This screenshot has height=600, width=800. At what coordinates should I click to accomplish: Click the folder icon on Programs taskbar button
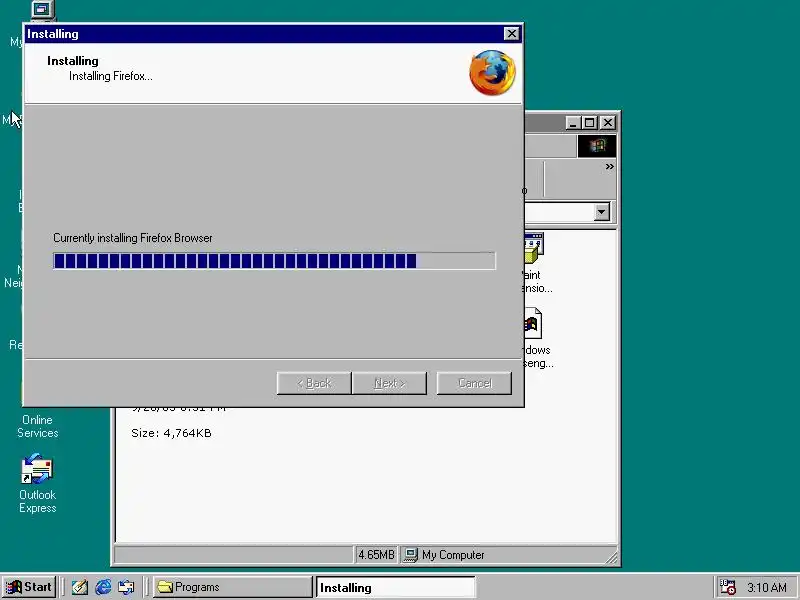165,587
